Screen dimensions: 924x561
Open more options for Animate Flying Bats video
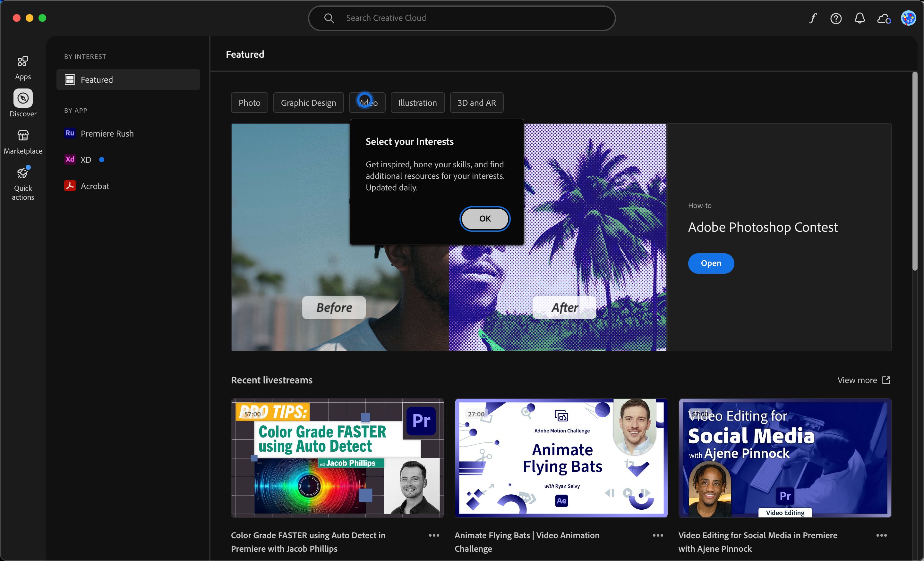click(658, 535)
